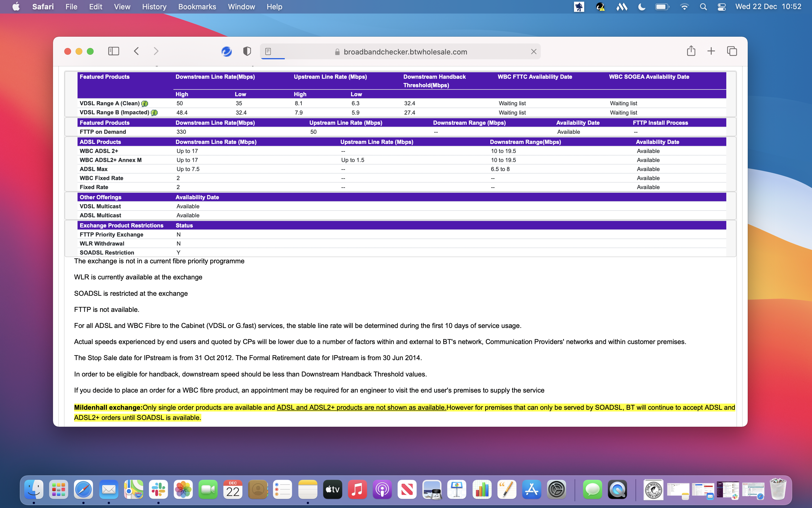Select the 'WBC ADSL2+ Annex M' row label
Image resolution: width=812 pixels, height=508 pixels.
pyautogui.click(x=111, y=160)
